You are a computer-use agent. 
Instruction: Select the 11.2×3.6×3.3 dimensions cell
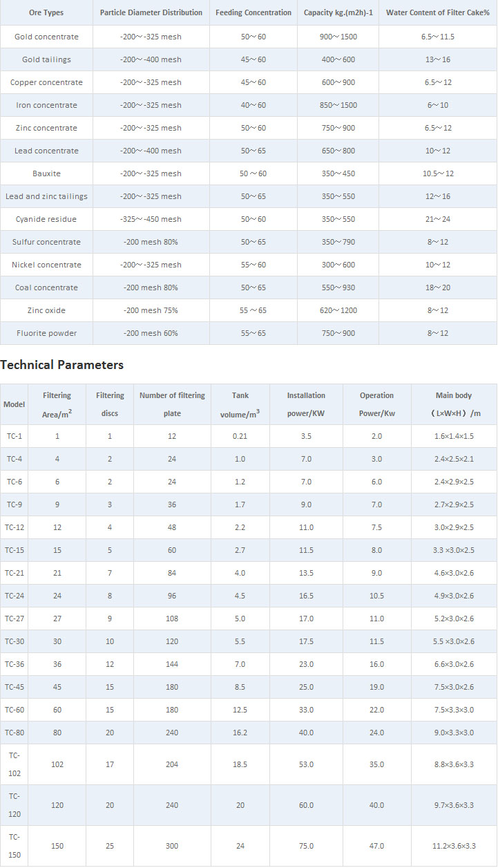[454, 846]
